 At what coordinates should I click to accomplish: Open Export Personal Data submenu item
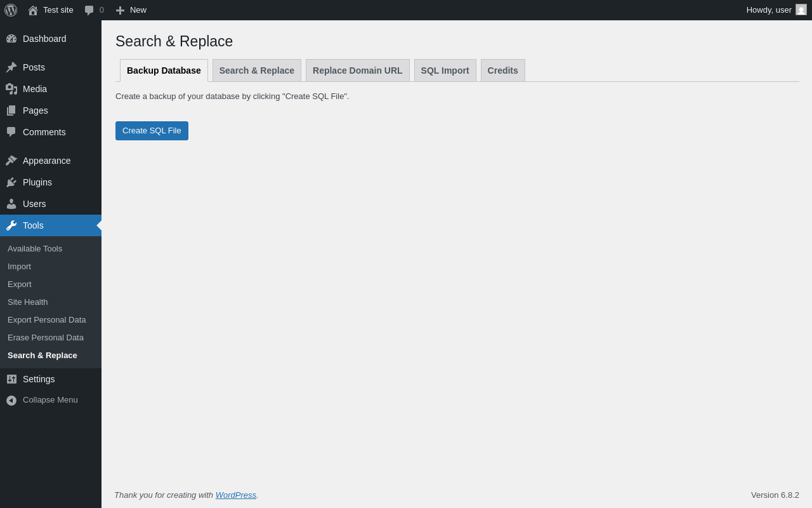click(x=47, y=320)
